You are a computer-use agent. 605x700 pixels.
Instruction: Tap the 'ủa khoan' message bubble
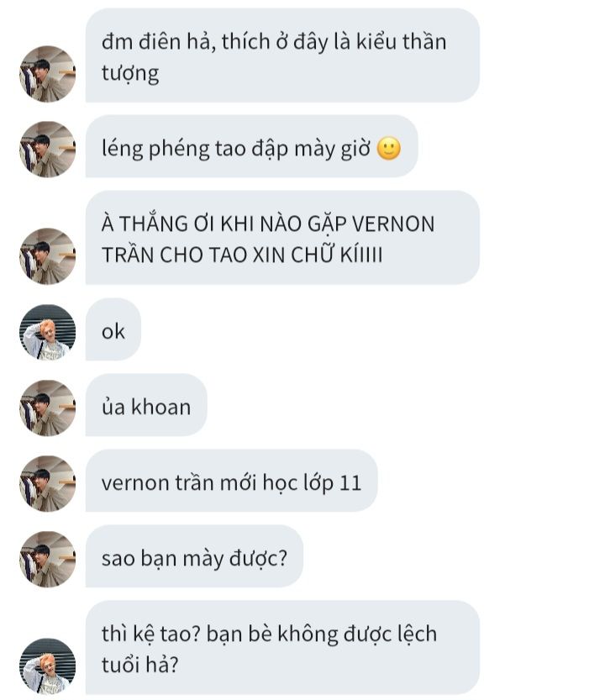tap(146, 405)
